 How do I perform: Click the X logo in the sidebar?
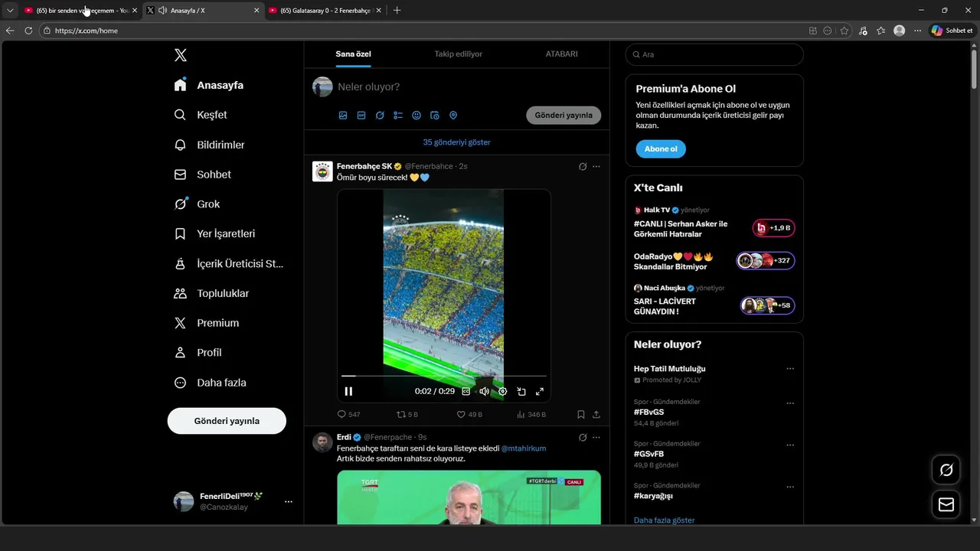click(180, 55)
